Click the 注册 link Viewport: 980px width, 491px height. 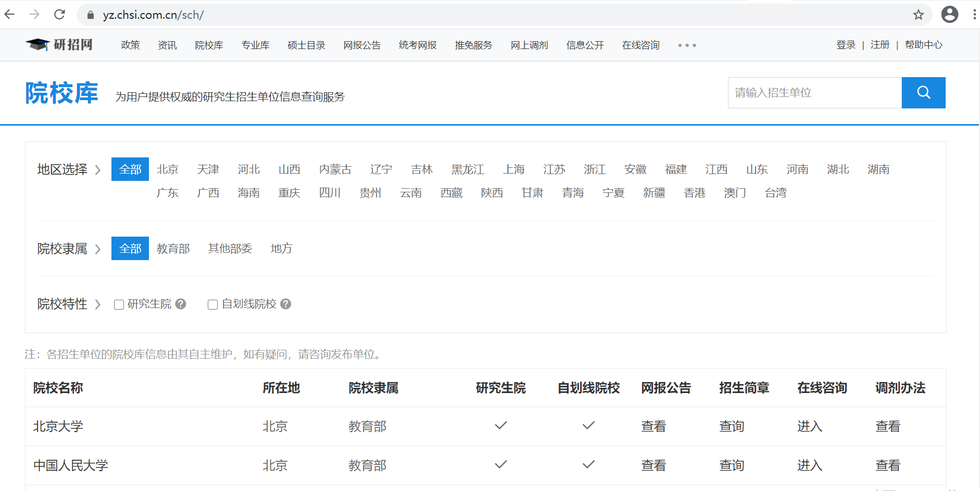(x=880, y=45)
